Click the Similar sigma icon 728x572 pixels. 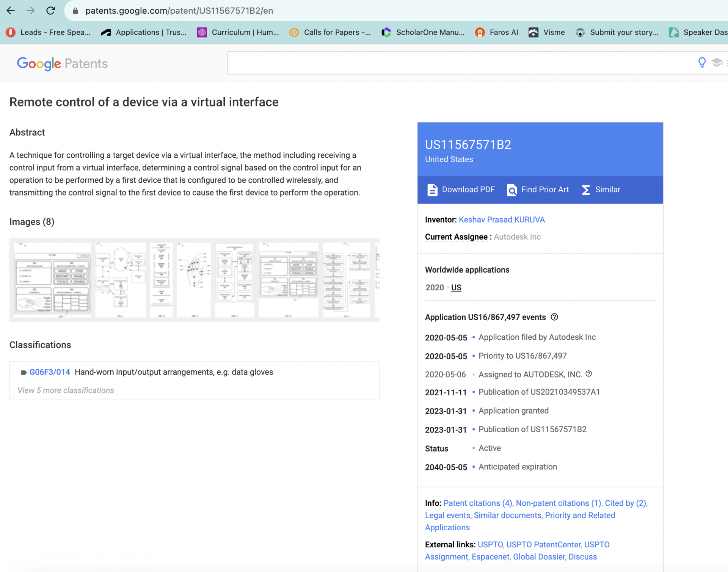586,190
